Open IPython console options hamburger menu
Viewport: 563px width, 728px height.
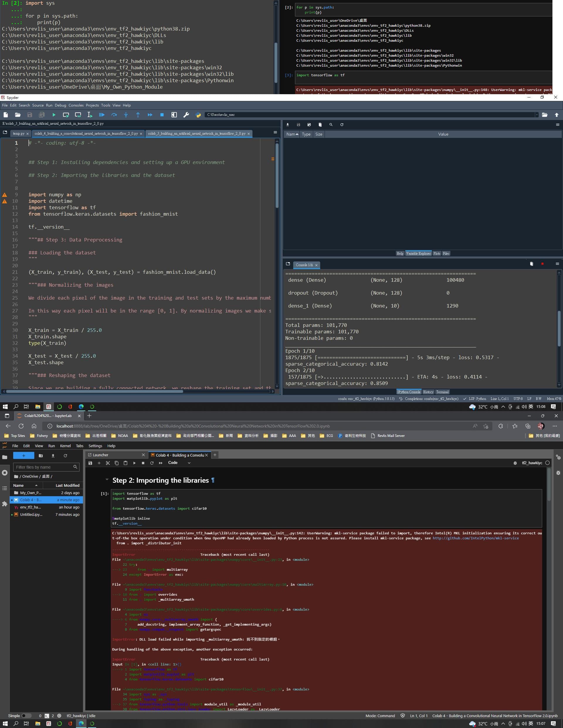(557, 264)
